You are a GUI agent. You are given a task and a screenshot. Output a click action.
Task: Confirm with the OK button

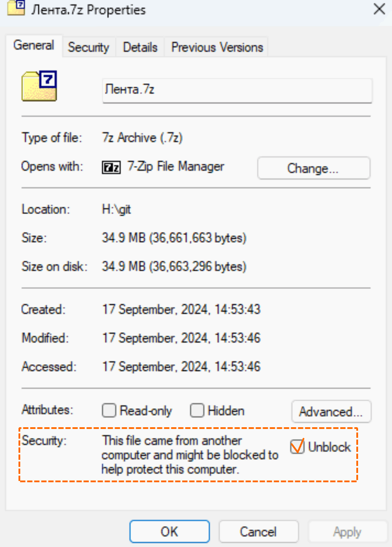(x=169, y=532)
